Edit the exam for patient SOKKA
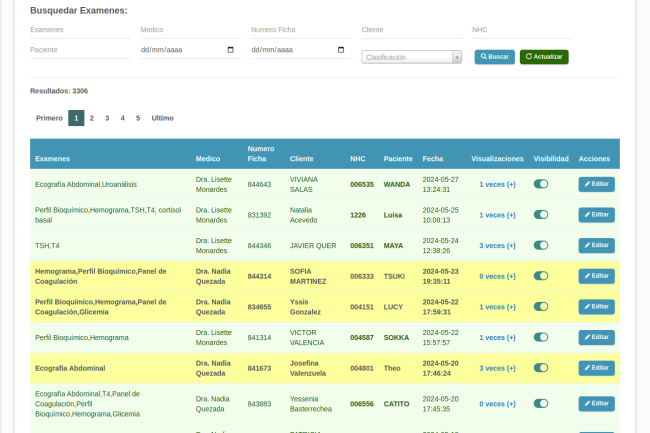The height and width of the screenshot is (433, 650). point(596,337)
